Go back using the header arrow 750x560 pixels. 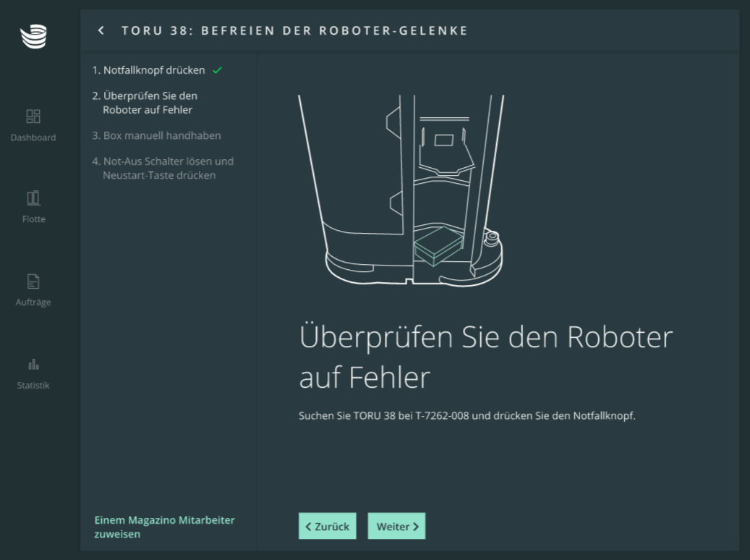coord(101,30)
